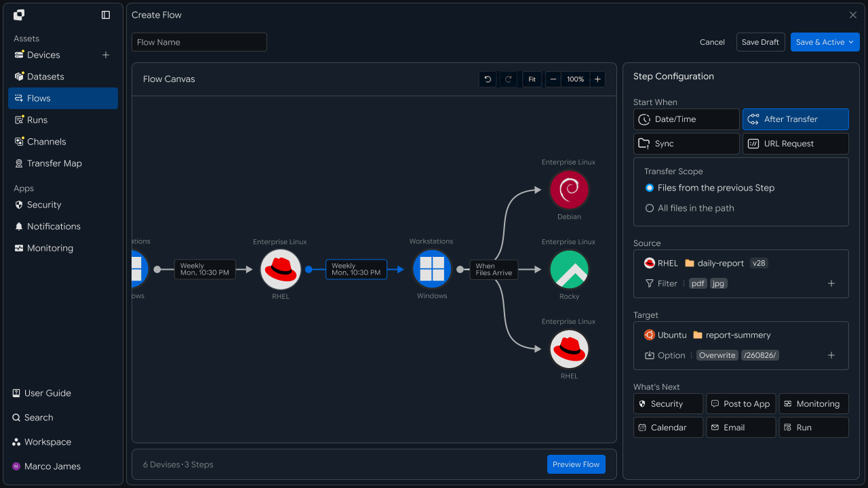The height and width of the screenshot is (488, 868).
Task: Select the Rocky node icon
Action: [569, 269]
